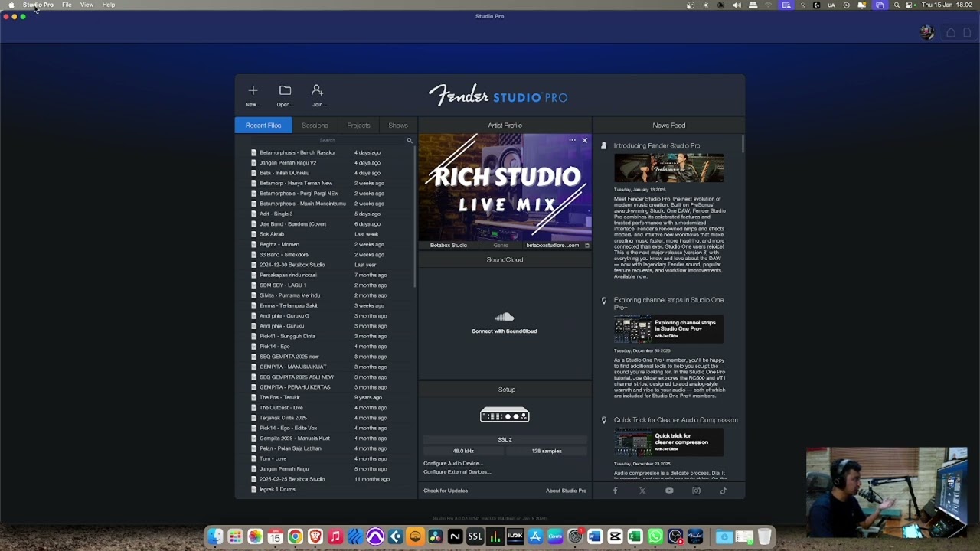
Task: Open the Brave browser from the Dock
Action: (x=315, y=537)
